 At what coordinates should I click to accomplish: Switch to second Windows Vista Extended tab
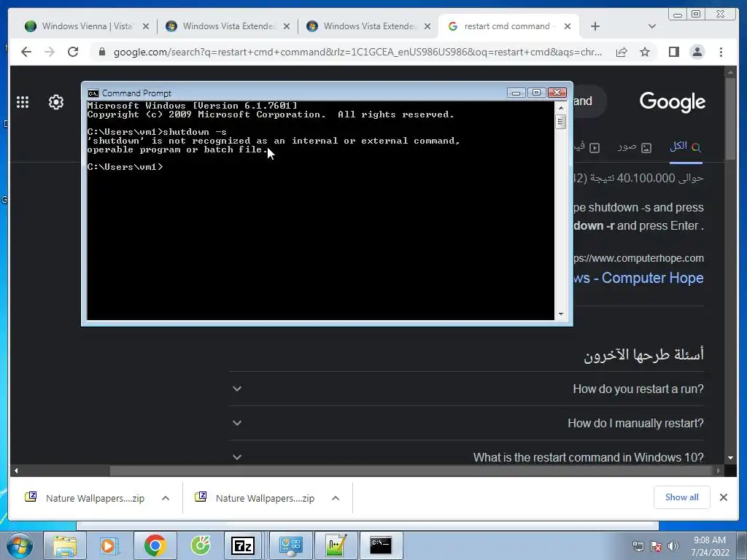(x=228, y=26)
